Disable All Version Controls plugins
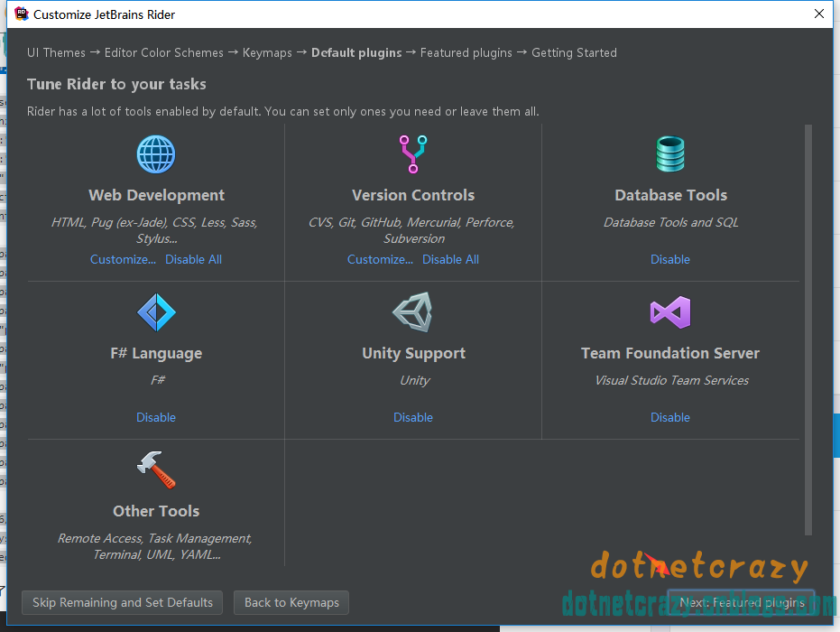 coord(450,259)
